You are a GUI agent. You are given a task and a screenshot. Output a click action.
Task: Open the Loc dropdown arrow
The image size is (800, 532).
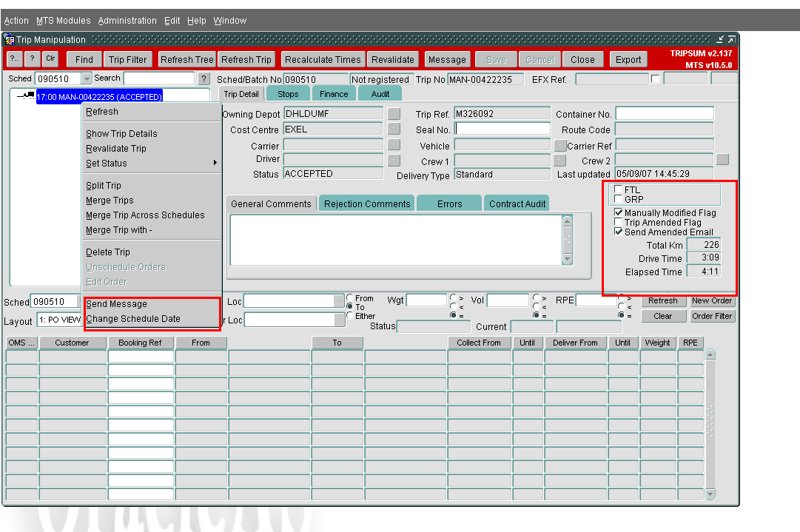pos(339,301)
